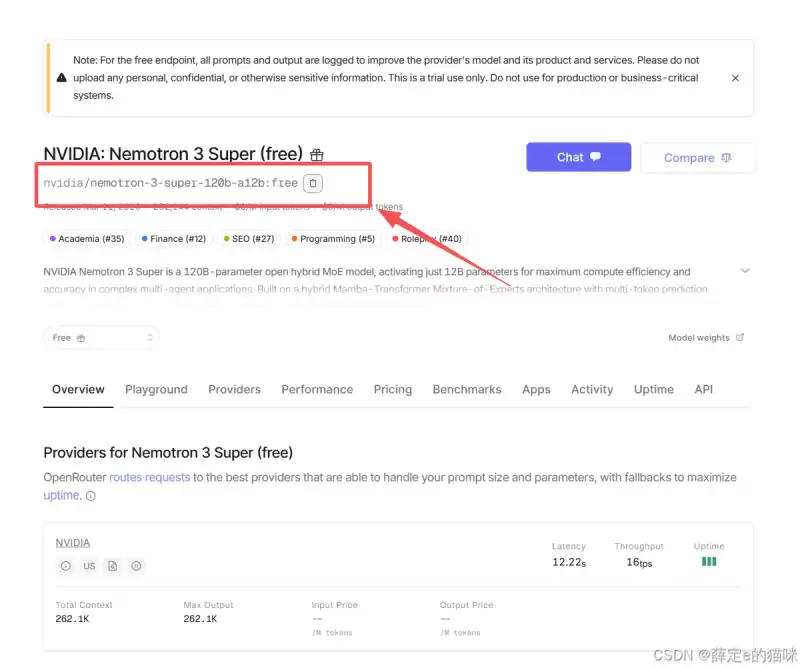Expand the model description chevron
The height and width of the screenshot is (668, 800).
pos(745,271)
